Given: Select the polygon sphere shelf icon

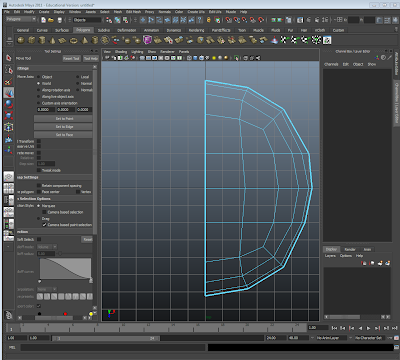Looking at the screenshot, I should pyautogui.click(x=21, y=41).
